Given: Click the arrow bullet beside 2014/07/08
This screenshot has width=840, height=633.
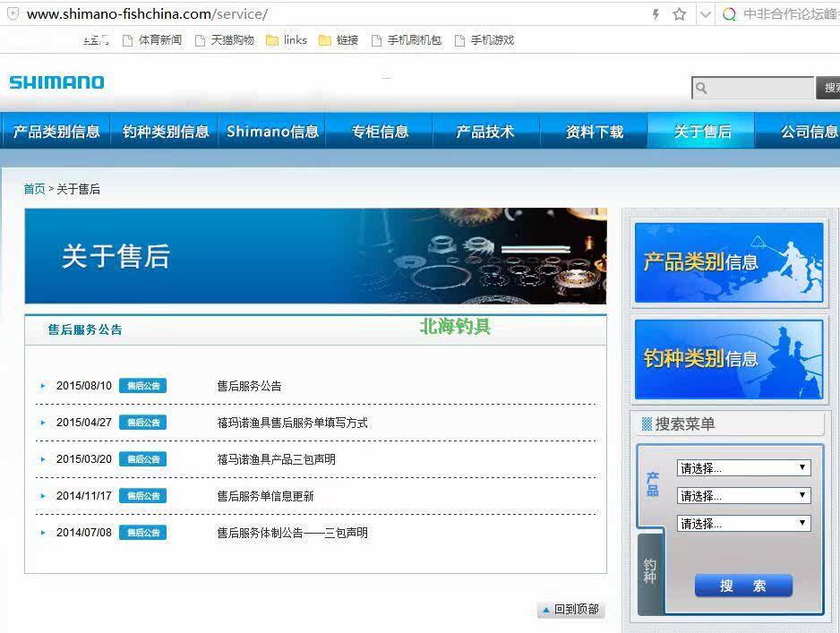Looking at the screenshot, I should tap(43, 533).
